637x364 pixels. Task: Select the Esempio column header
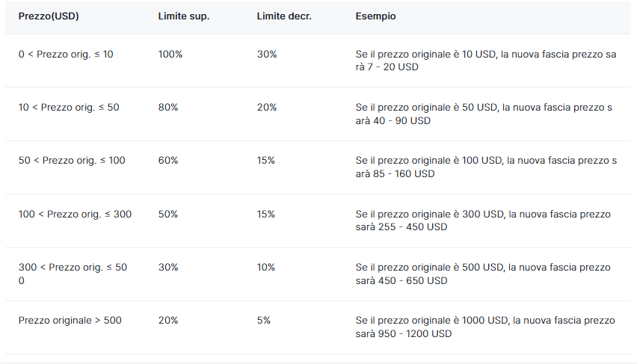click(x=376, y=16)
